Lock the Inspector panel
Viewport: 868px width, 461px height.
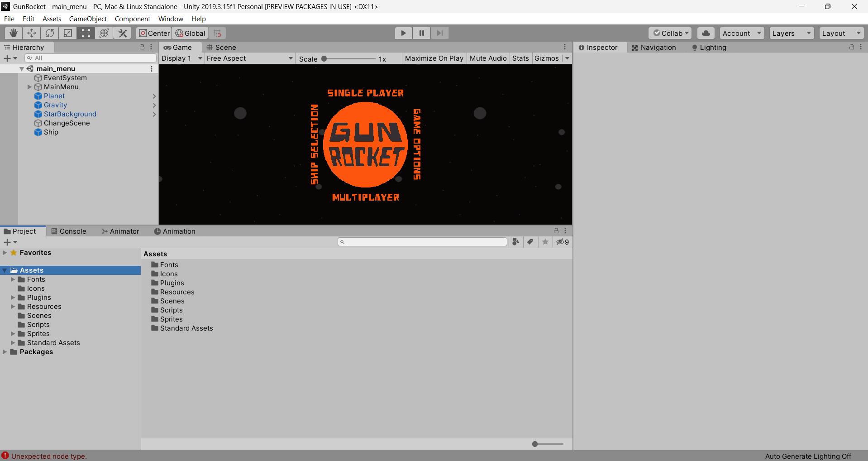point(852,47)
